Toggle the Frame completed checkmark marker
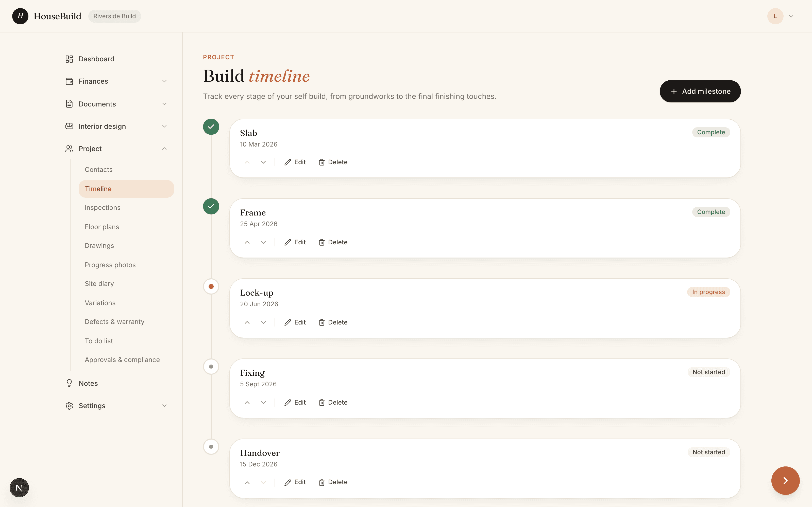This screenshot has height=507, width=812. (x=211, y=206)
